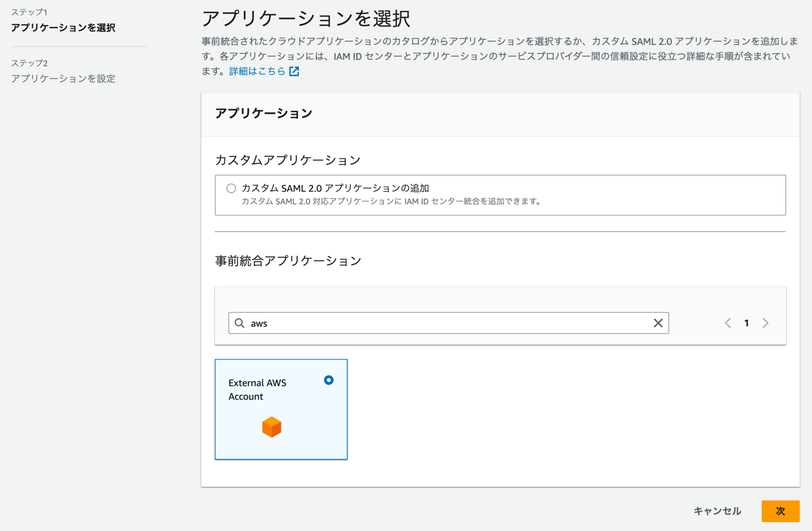Click the page number 1 indicator
The height and width of the screenshot is (531, 812).
[x=747, y=323]
